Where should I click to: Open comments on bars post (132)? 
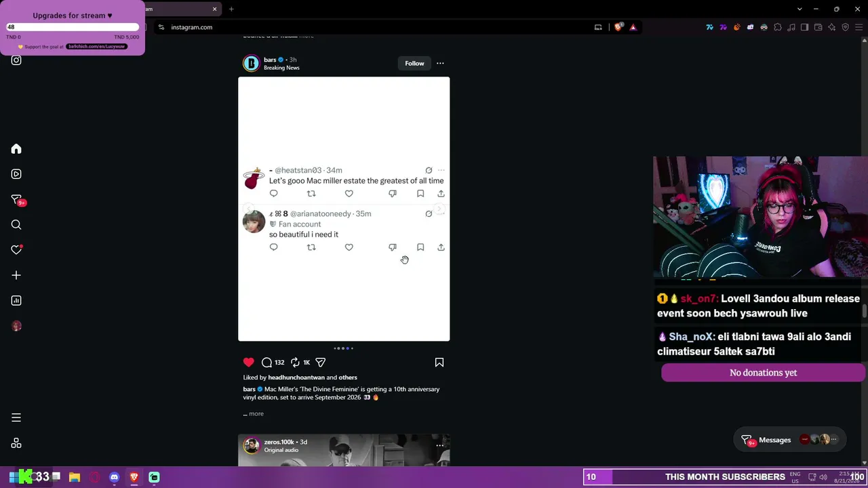click(x=273, y=363)
